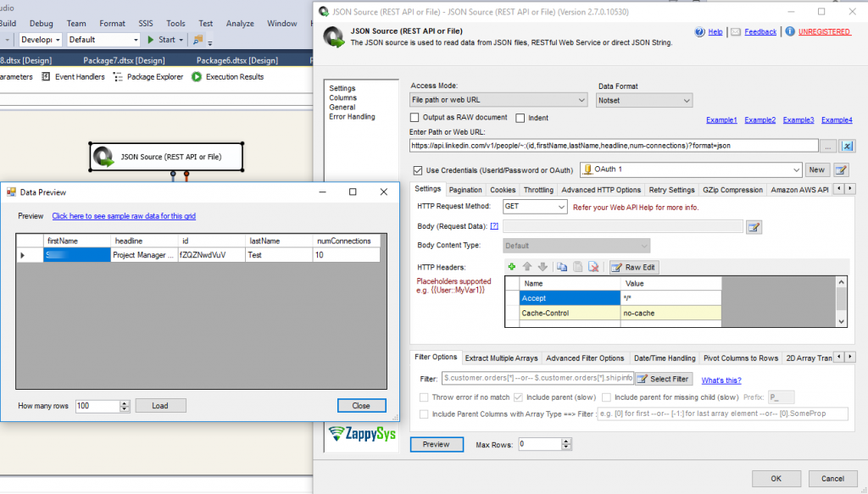Enable Output as RAW document
The height and width of the screenshot is (494, 868).
[x=415, y=117]
